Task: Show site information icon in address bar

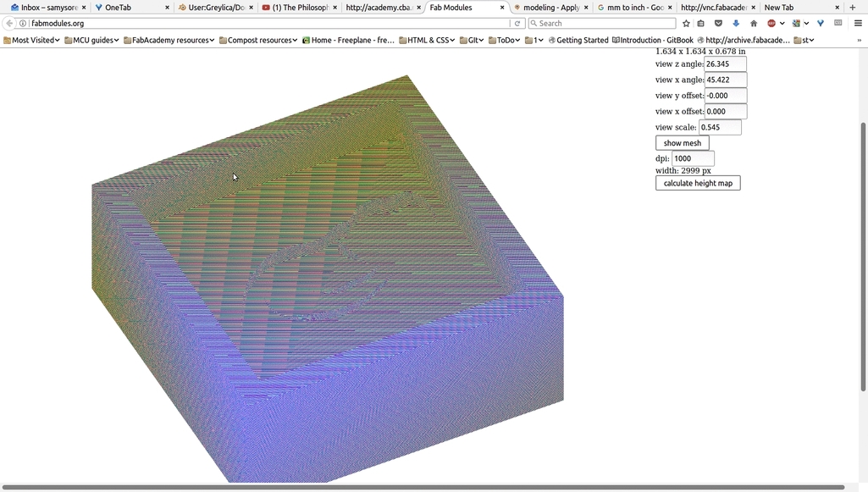Action: (x=23, y=23)
